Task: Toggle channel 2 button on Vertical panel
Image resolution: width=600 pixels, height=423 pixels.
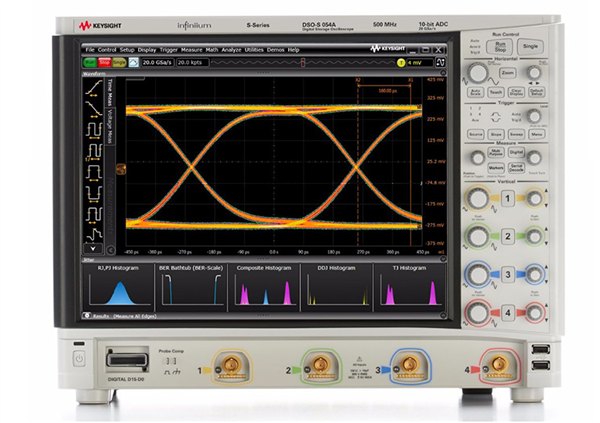Action: [507, 236]
